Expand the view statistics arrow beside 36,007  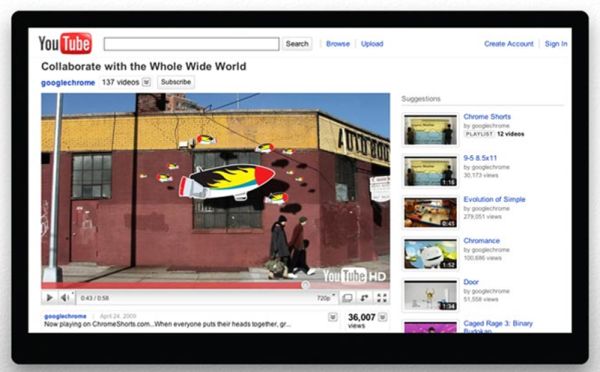(383, 317)
